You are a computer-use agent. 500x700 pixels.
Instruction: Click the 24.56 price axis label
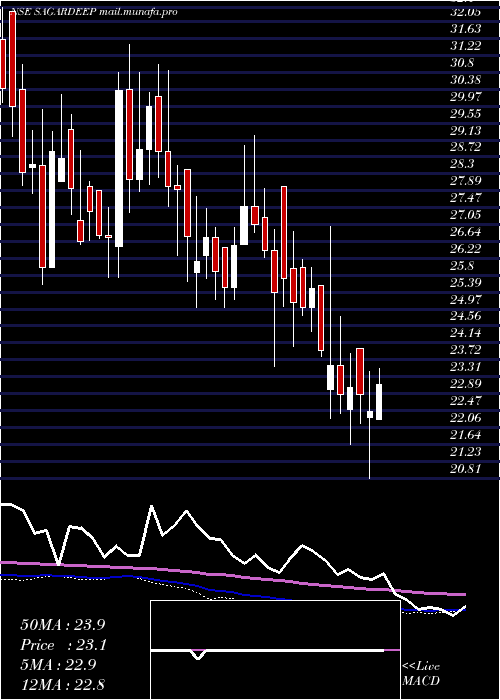pyautogui.click(x=466, y=317)
